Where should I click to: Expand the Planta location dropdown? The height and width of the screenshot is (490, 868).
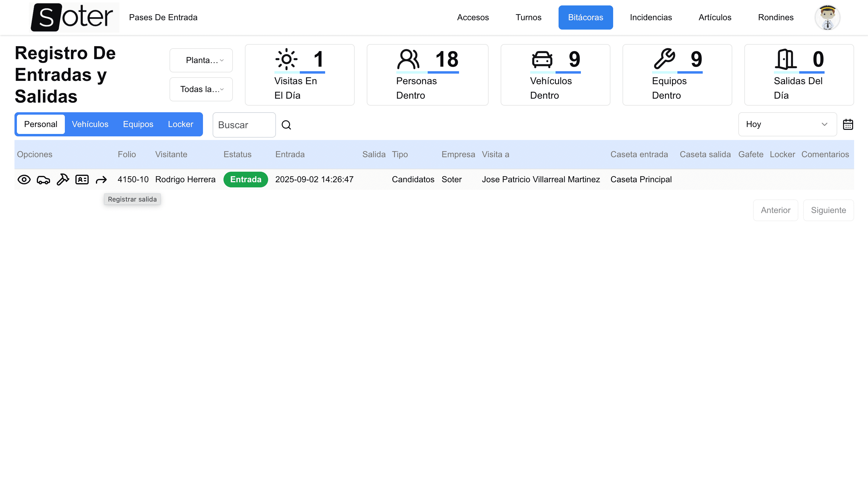201,60
